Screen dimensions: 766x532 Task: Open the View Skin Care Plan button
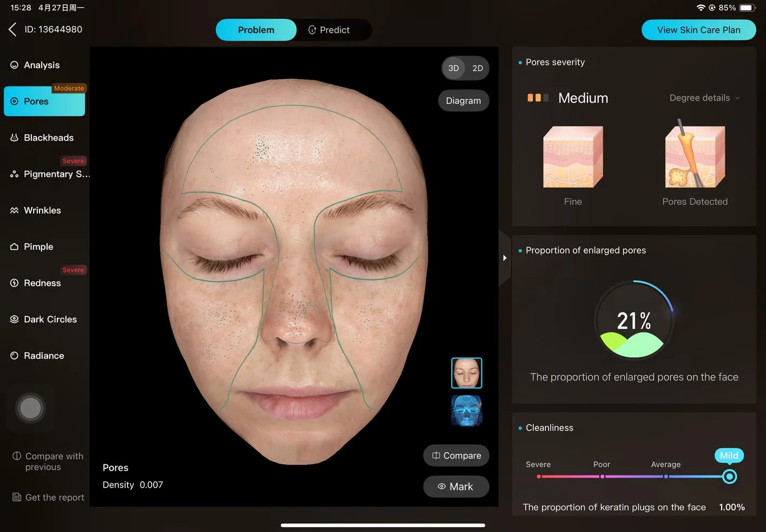[x=699, y=30]
